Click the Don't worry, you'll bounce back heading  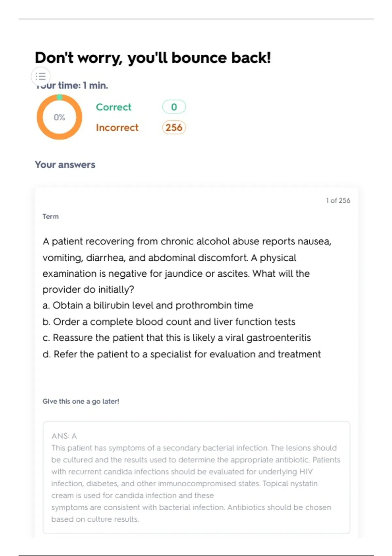pyautogui.click(x=153, y=58)
